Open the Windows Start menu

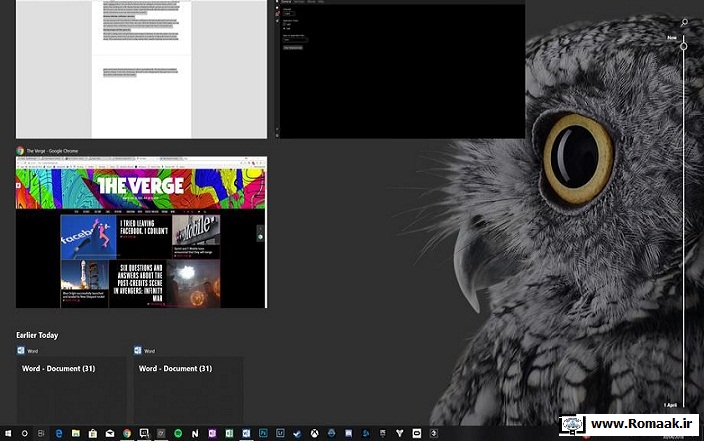[8, 433]
